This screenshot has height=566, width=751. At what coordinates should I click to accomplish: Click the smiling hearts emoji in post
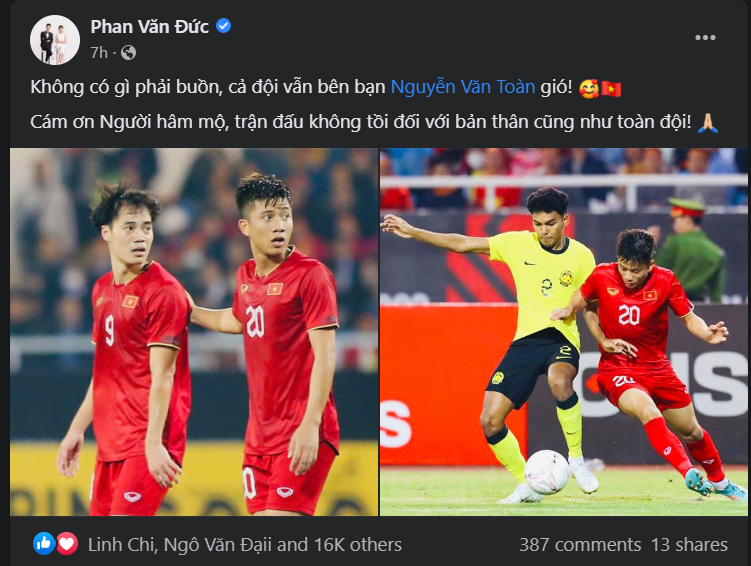589,89
